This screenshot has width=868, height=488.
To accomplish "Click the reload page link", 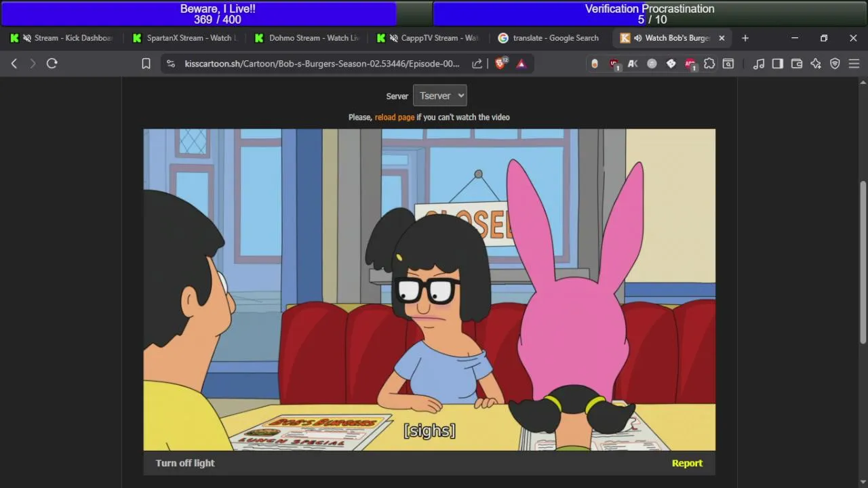I will tap(395, 117).
